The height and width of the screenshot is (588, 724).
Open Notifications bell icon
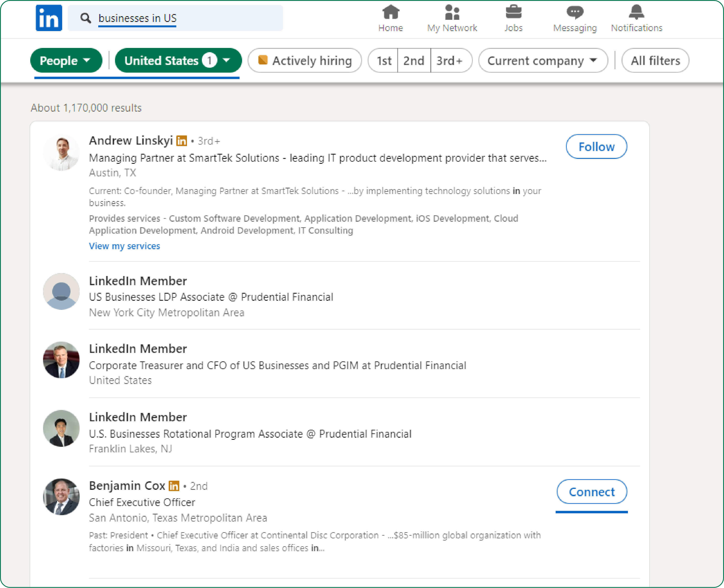tap(637, 12)
